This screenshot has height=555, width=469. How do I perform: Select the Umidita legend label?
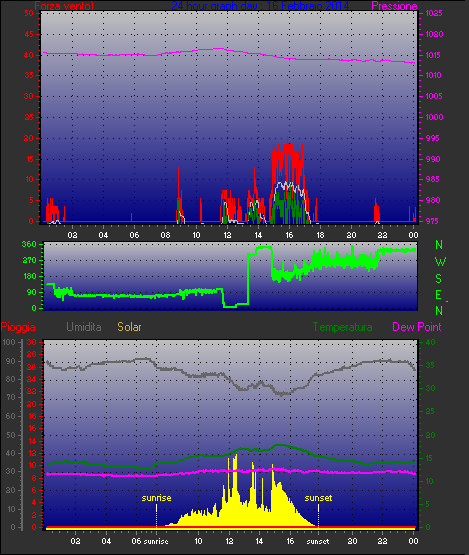[84, 327]
